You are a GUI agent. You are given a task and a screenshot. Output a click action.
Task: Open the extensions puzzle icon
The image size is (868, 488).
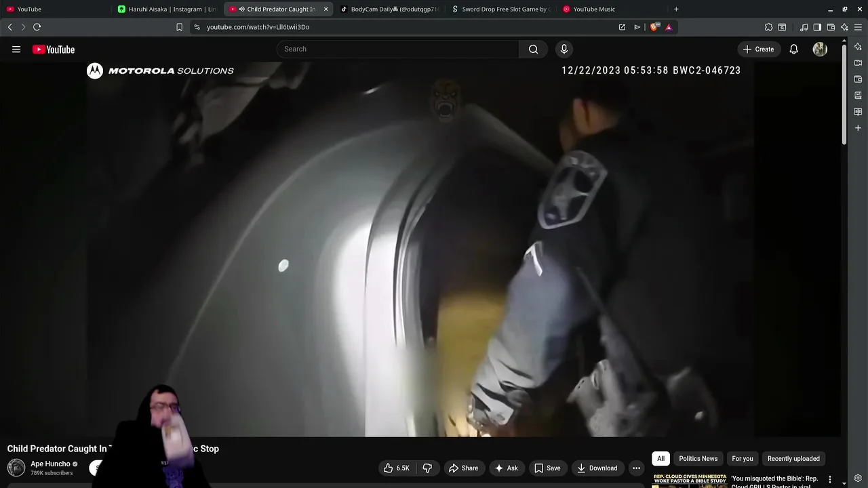[768, 27]
